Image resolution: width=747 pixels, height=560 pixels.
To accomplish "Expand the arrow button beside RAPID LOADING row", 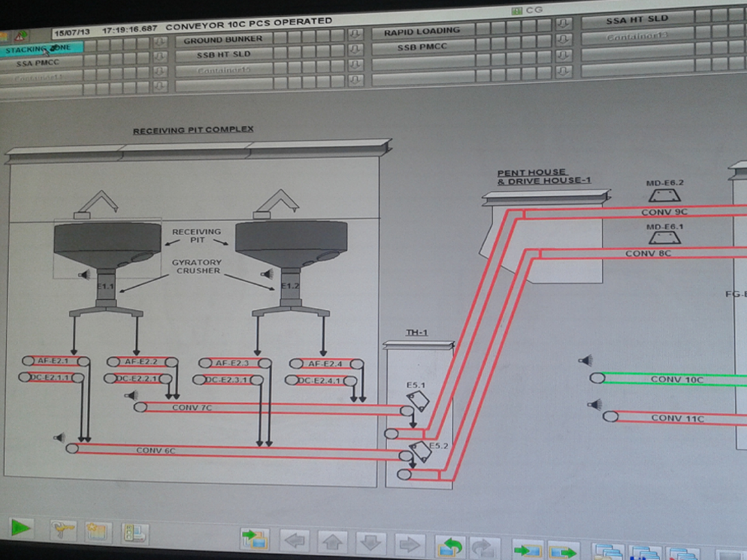I will click(x=563, y=25).
